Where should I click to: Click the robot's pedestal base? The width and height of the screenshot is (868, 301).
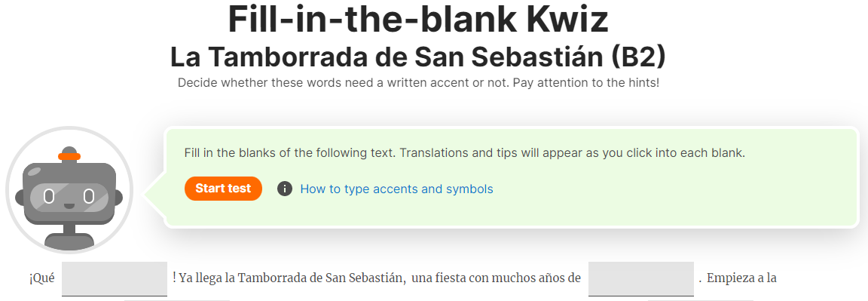click(x=69, y=241)
